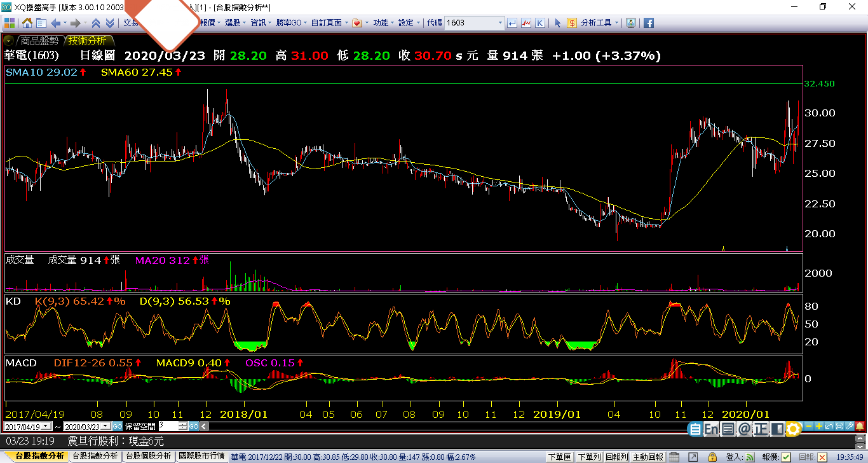Select the mouse pointer cursor tool
This screenshot has height=463, width=868.
coord(557,23)
